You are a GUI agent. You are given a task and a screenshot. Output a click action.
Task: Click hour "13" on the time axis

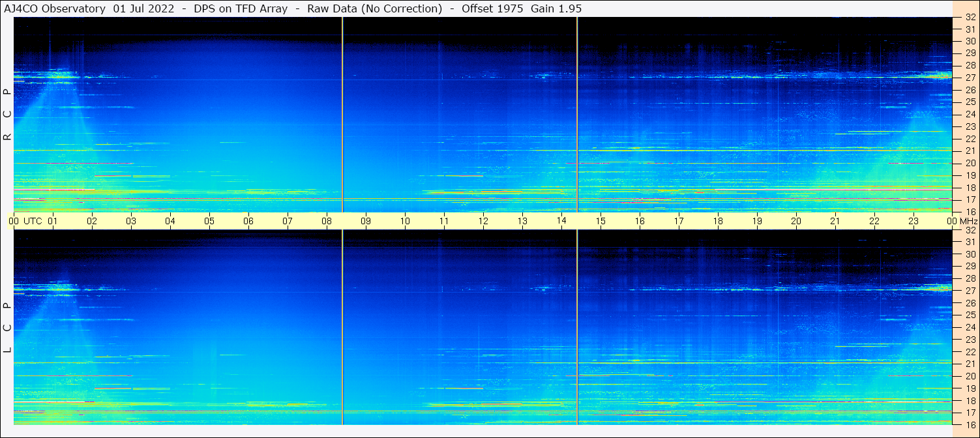(522, 221)
